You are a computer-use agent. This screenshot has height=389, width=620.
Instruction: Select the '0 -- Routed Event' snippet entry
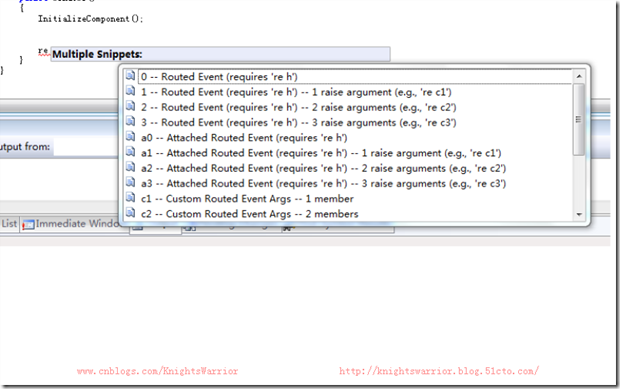(355, 77)
